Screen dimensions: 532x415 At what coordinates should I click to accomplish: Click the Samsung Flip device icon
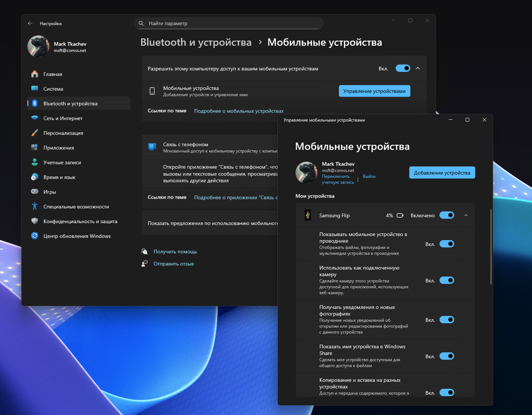(x=308, y=215)
